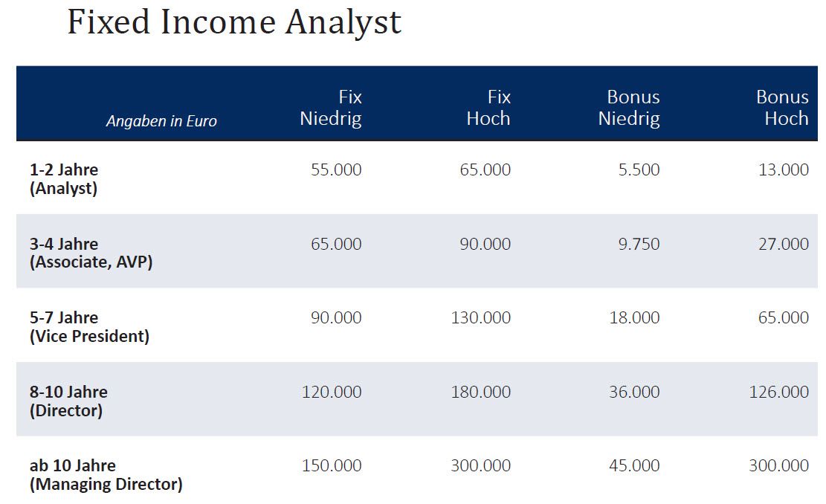Viewport: 826px width, 504px height.
Task: Click the Bonus Niedrig column header
Action: tap(629, 108)
